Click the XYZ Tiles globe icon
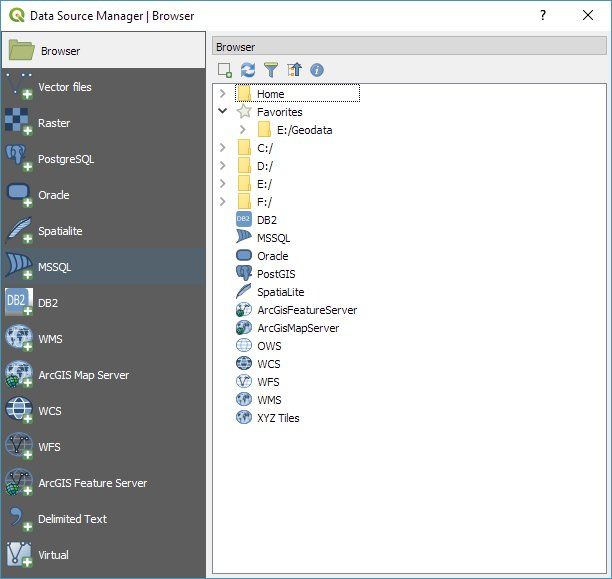Viewport: 612px width, 579px height. pos(243,418)
